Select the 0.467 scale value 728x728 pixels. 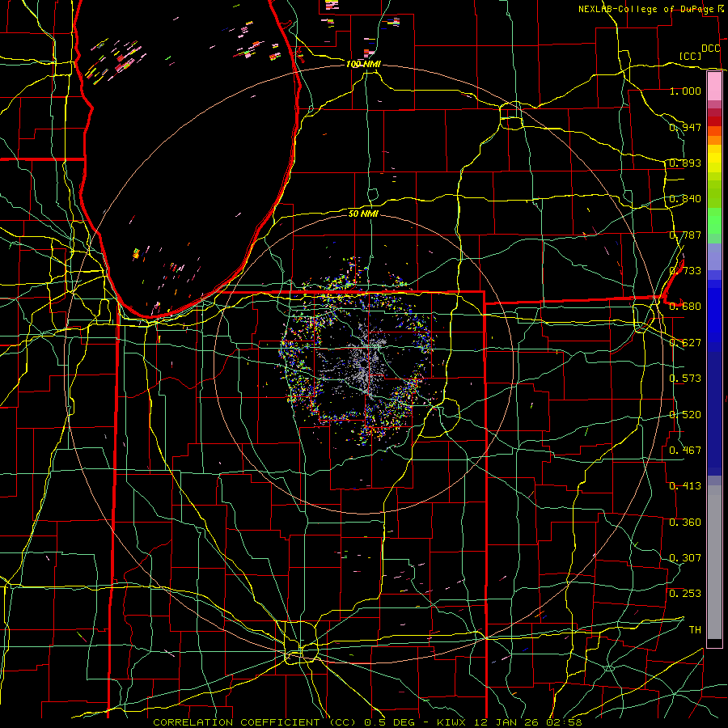pos(685,450)
